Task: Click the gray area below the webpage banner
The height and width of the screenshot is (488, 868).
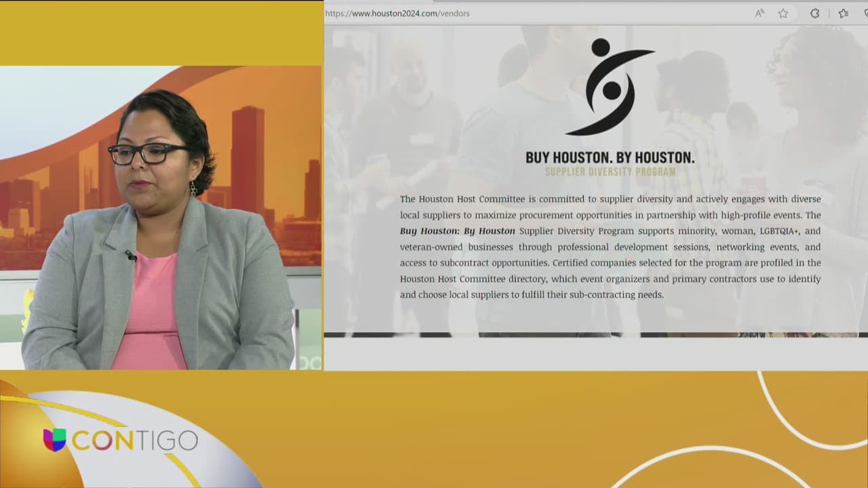Action: [595, 353]
